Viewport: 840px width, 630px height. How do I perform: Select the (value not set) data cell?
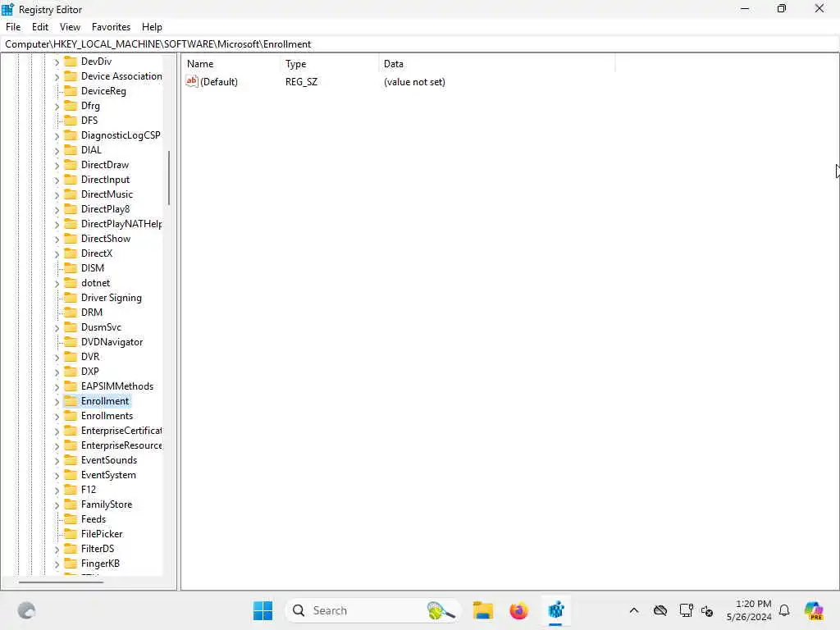click(x=414, y=82)
